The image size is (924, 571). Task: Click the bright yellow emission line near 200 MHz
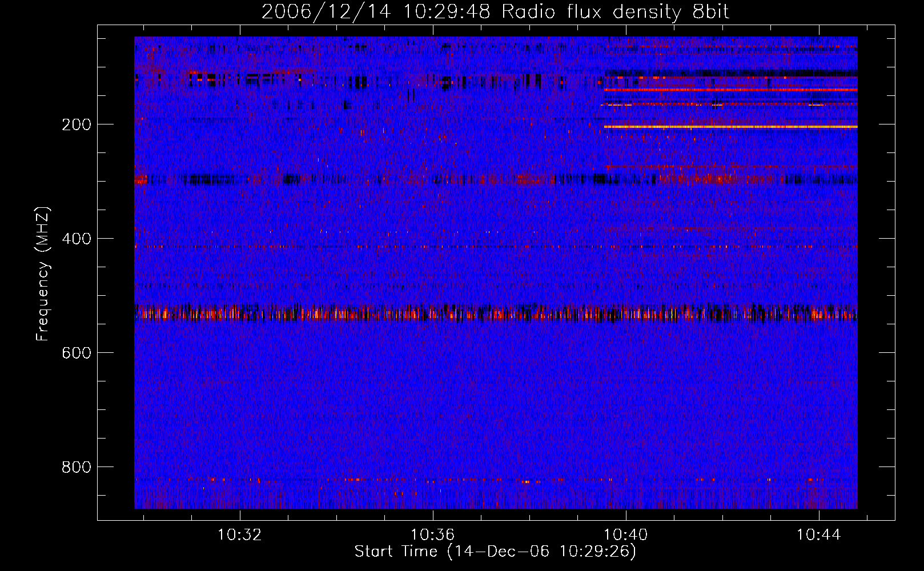(x=730, y=126)
